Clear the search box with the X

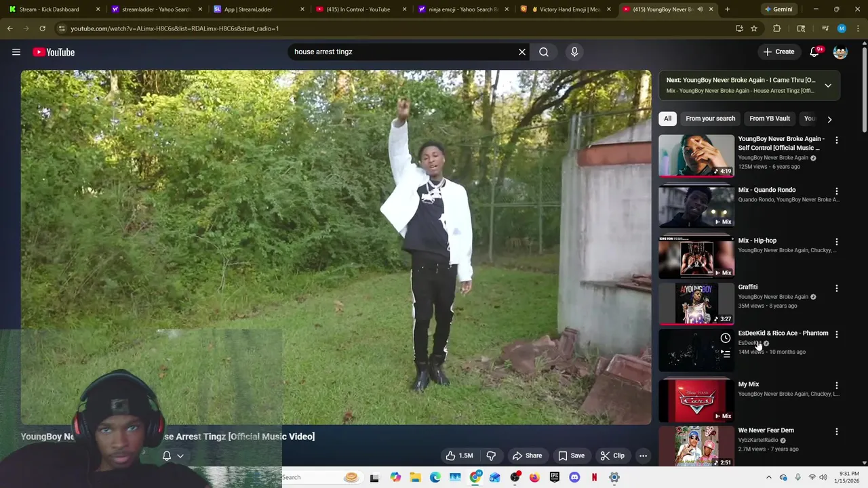coord(522,52)
